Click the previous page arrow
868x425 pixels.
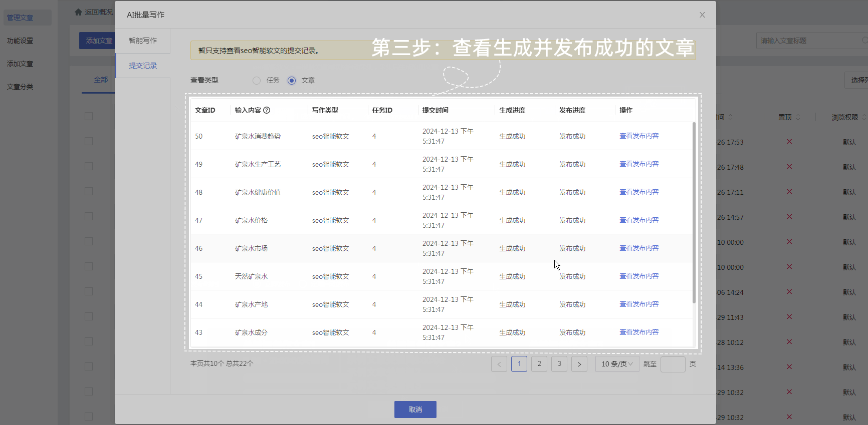pyautogui.click(x=499, y=364)
